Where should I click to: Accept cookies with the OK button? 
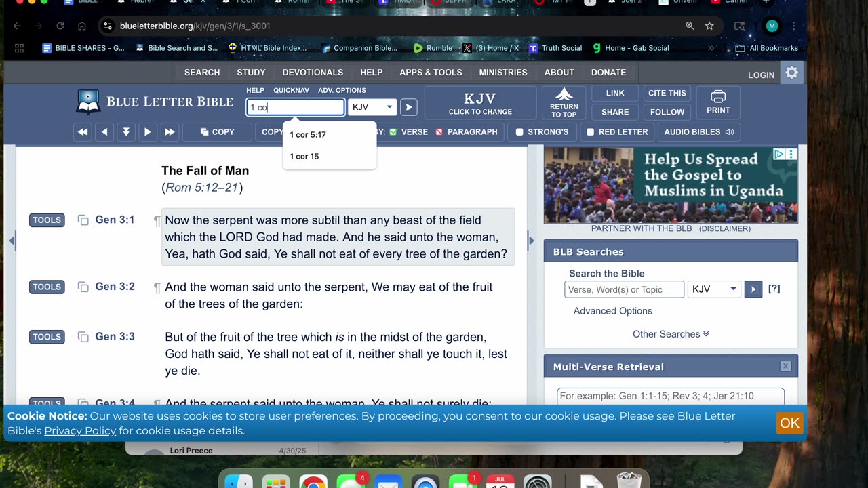click(789, 423)
